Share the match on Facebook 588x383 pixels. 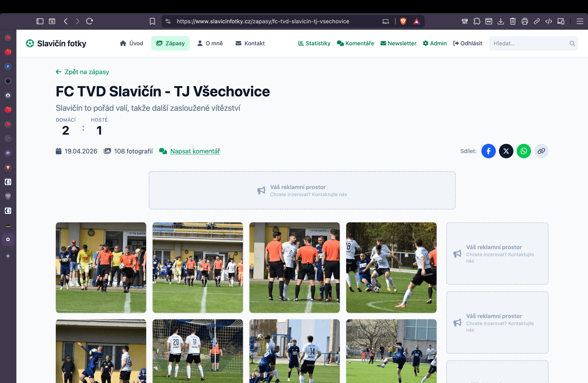(x=488, y=151)
